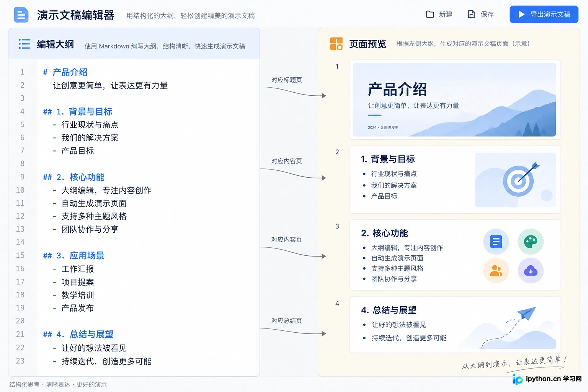Click the editor line - 我们的解决方案
Screen dimensions: 588x392
pos(85,138)
